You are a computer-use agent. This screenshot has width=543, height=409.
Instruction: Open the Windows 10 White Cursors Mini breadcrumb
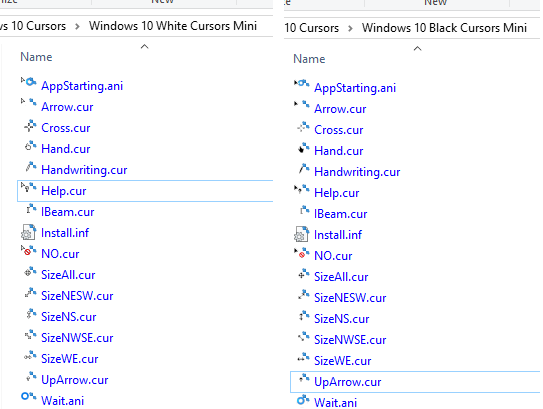pos(173,26)
